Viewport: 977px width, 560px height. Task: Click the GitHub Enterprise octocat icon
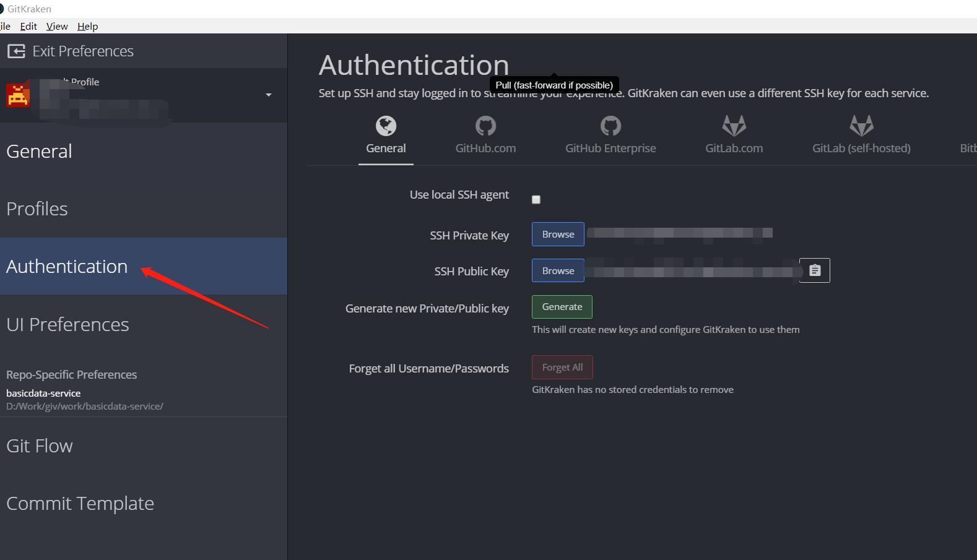click(x=610, y=126)
